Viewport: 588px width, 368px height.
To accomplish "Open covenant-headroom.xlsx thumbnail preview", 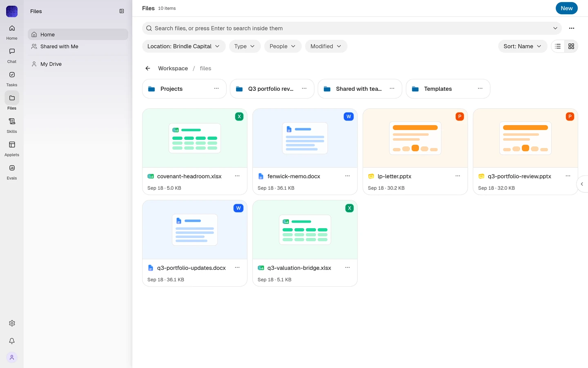I will pos(195,138).
